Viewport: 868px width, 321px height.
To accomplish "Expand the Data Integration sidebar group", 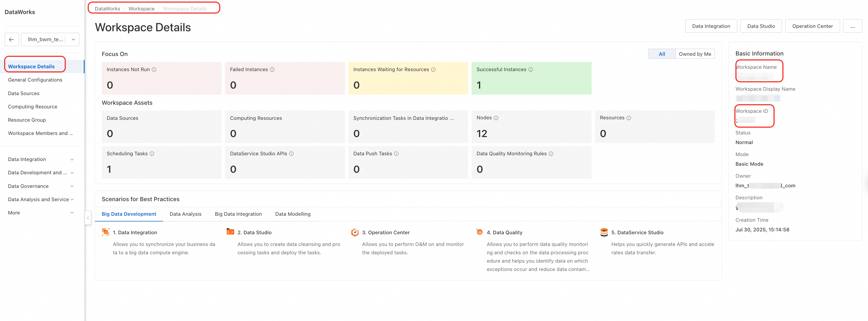I will (41, 159).
